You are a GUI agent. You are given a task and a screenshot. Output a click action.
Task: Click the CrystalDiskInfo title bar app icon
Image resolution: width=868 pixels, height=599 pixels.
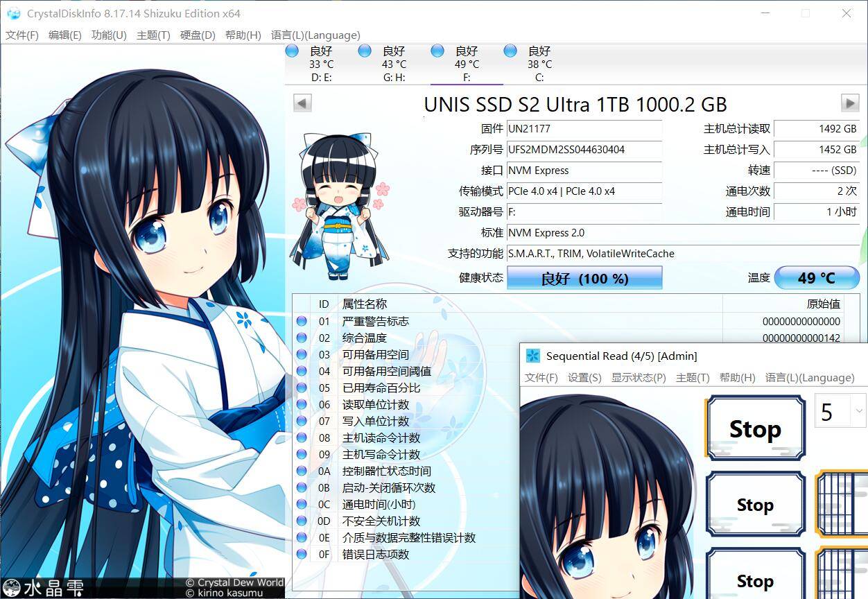tap(13, 14)
